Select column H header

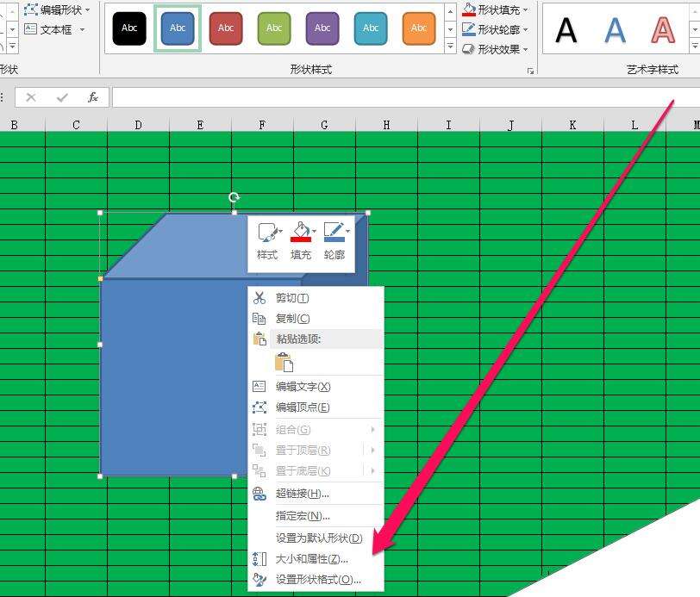386,125
